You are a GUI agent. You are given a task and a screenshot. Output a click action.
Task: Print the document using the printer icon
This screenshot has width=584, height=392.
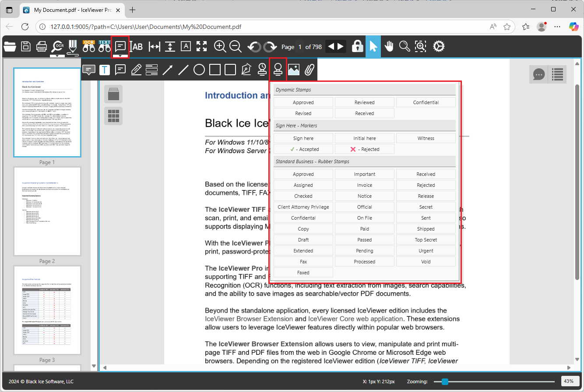(x=42, y=46)
